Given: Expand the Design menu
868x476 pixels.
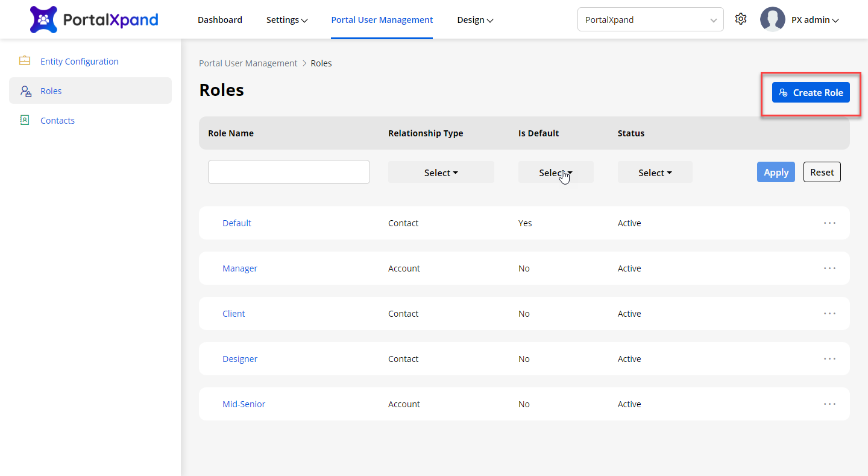Looking at the screenshot, I should (x=475, y=20).
